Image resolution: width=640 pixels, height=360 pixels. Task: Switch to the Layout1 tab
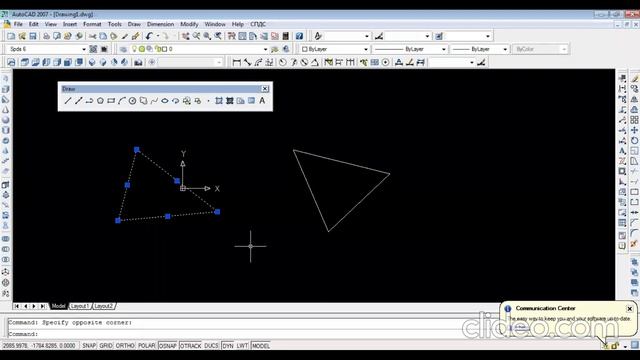(x=80, y=306)
